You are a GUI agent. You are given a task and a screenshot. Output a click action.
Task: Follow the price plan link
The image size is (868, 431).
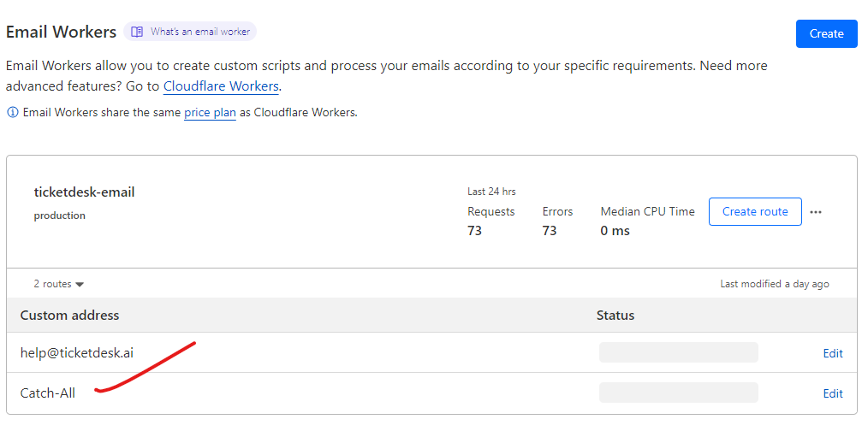click(x=210, y=113)
